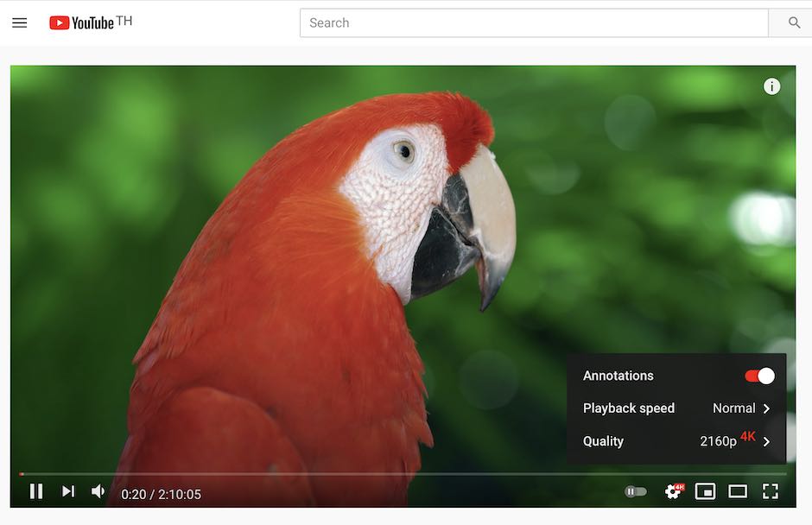Expand the 2160p quality chevron
This screenshot has width=812, height=525.
766,441
